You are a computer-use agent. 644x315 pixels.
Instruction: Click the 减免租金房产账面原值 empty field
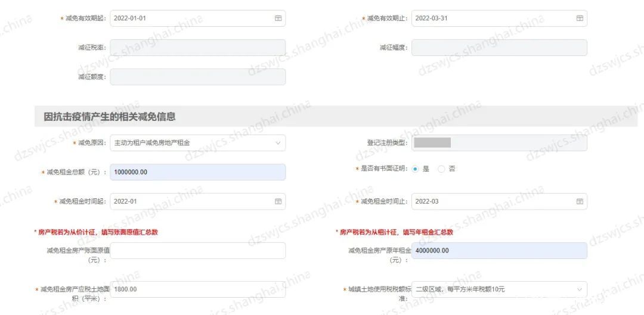197,251
